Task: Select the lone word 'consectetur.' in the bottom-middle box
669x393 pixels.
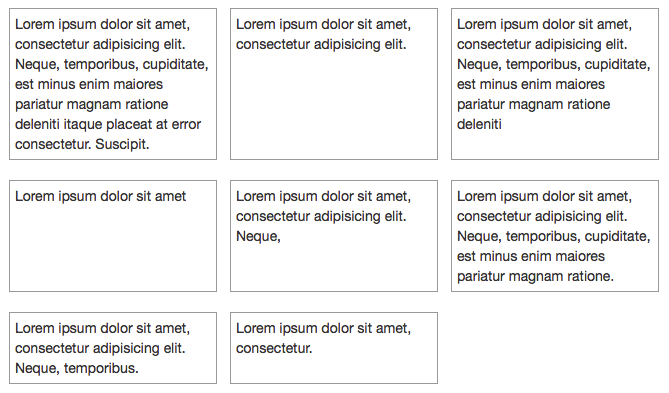Action: coord(274,348)
